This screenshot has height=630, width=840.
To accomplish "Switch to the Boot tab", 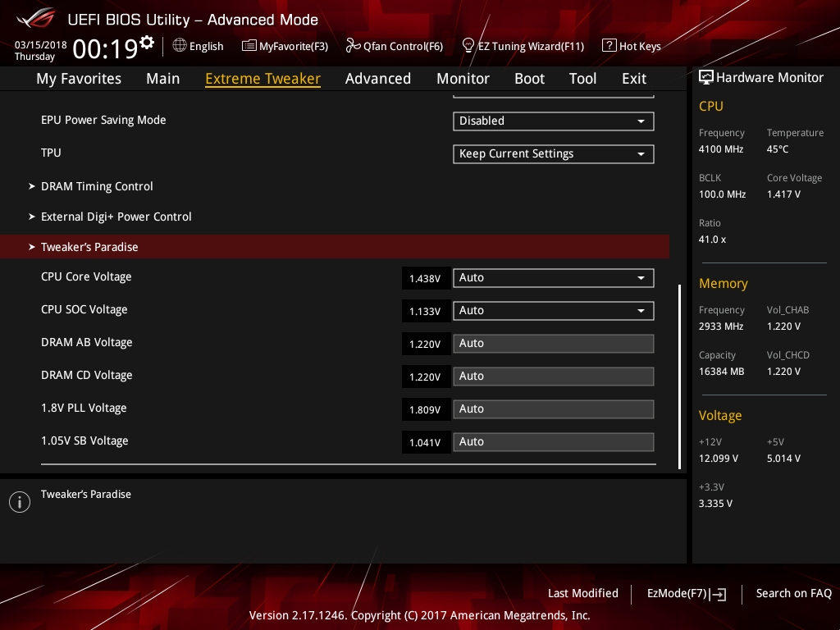I will pos(529,79).
